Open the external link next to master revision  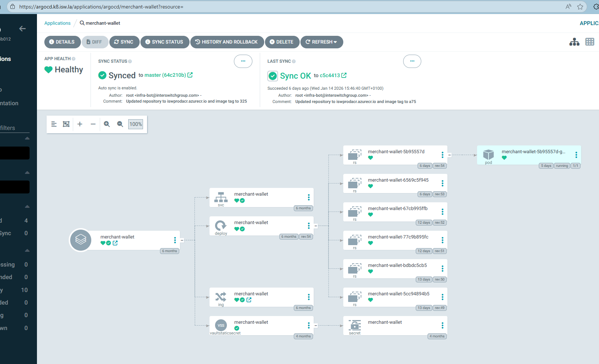click(x=190, y=75)
